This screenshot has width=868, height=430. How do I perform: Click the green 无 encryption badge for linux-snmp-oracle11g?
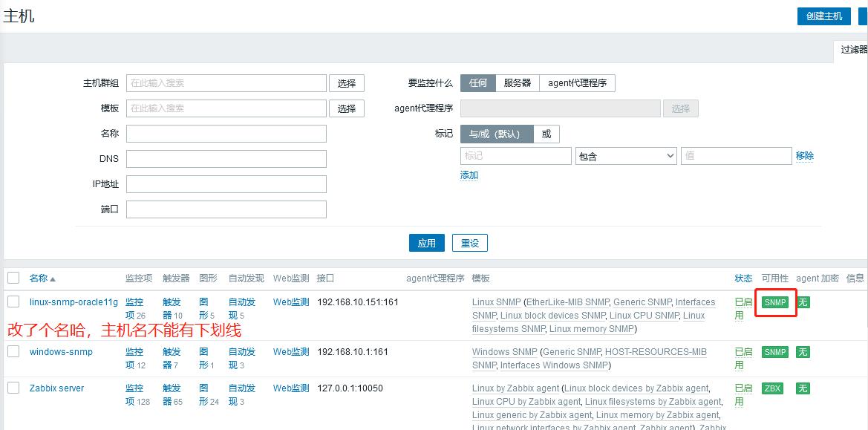(802, 302)
